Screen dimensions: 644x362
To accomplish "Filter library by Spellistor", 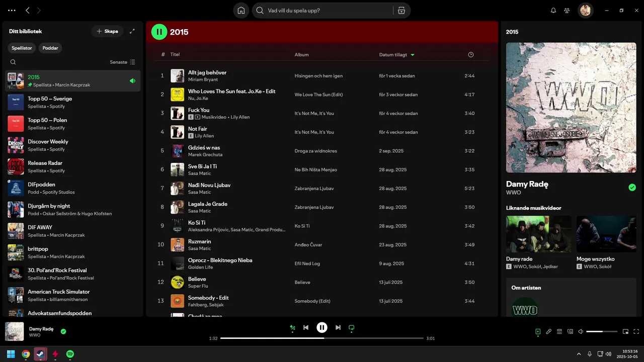I will click(22, 48).
